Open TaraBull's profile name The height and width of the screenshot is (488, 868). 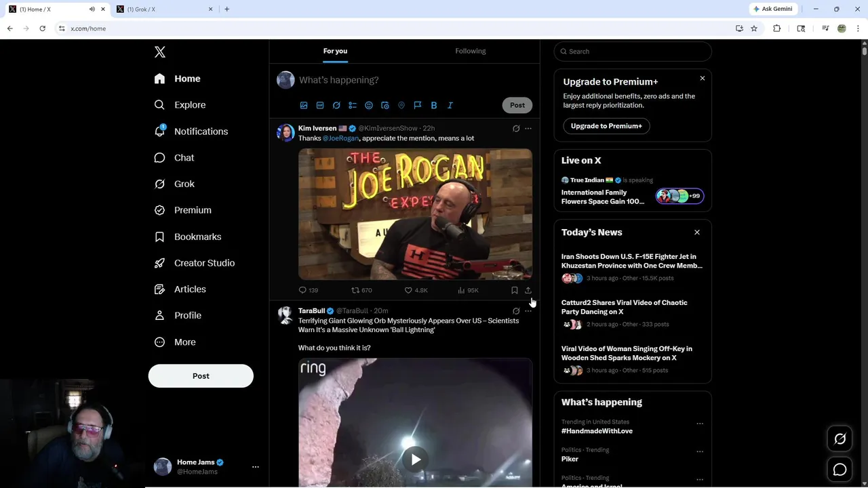(311, 311)
